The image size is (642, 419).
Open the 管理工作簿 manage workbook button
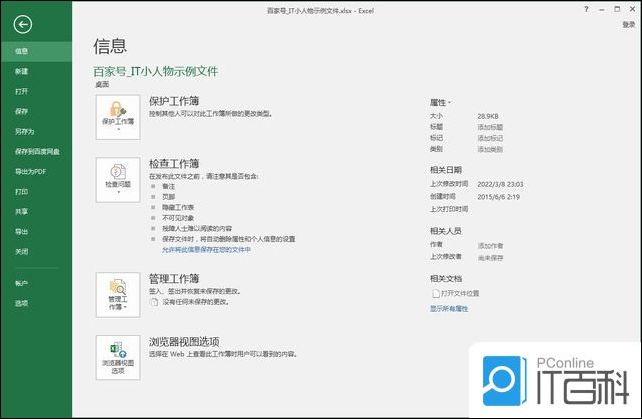click(x=118, y=295)
